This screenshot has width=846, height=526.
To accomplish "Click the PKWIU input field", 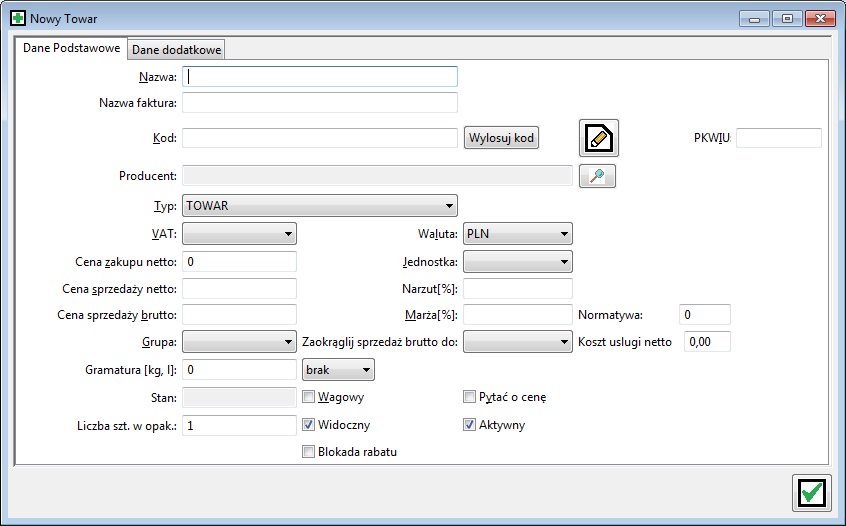I will click(779, 138).
